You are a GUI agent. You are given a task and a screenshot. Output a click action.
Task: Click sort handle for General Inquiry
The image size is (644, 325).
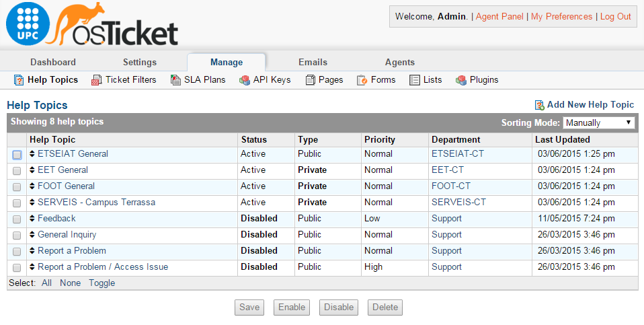pyautogui.click(x=32, y=235)
